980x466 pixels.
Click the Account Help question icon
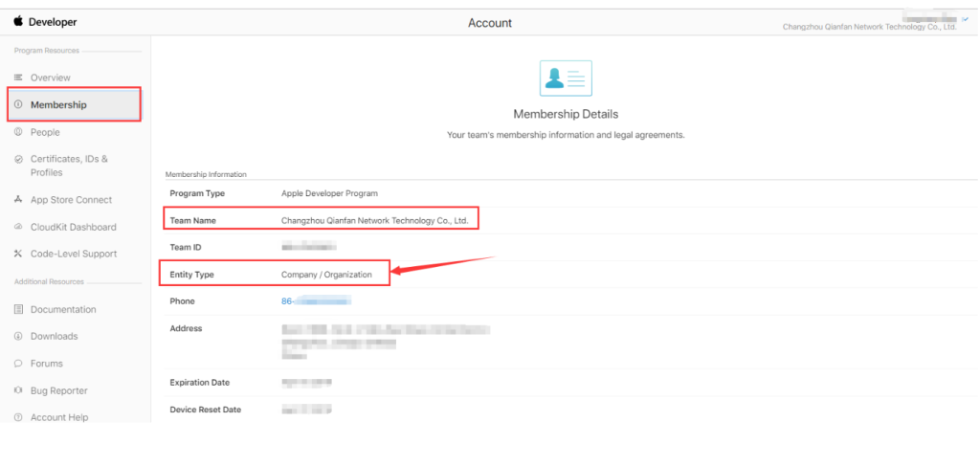coord(18,417)
